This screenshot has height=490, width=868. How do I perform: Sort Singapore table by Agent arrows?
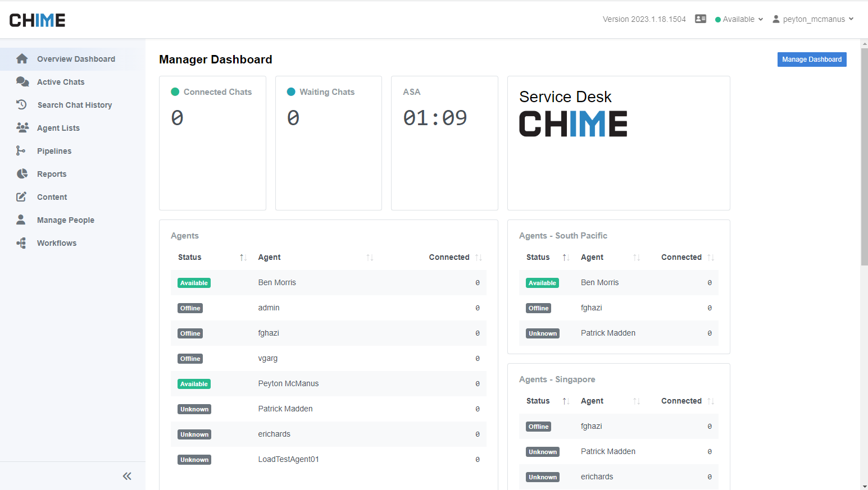click(637, 401)
